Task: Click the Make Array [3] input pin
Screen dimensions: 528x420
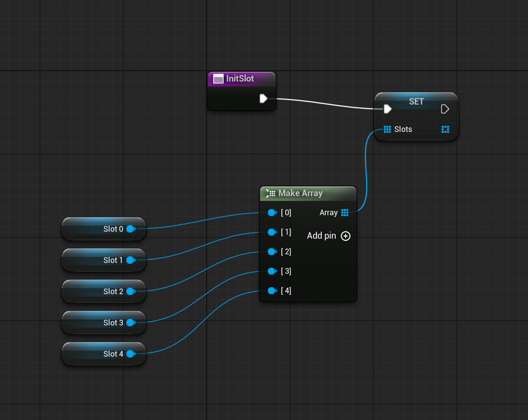Action: coord(272,271)
